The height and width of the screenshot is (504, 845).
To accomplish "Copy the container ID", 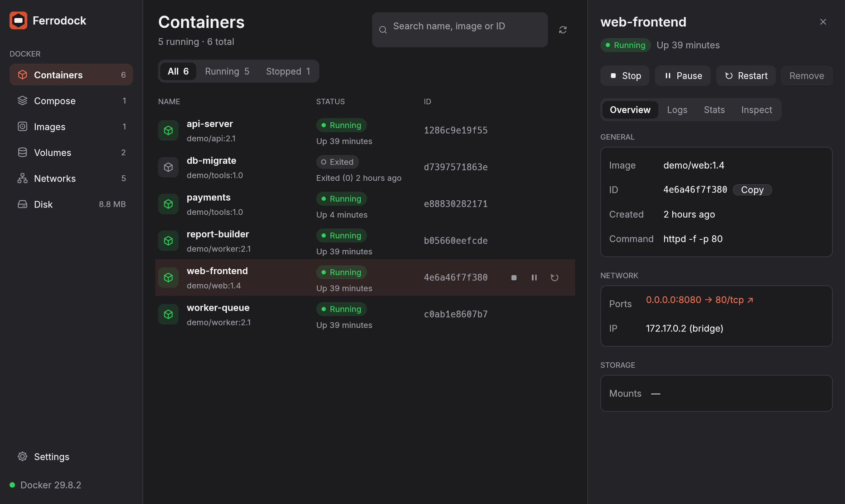I will [752, 190].
